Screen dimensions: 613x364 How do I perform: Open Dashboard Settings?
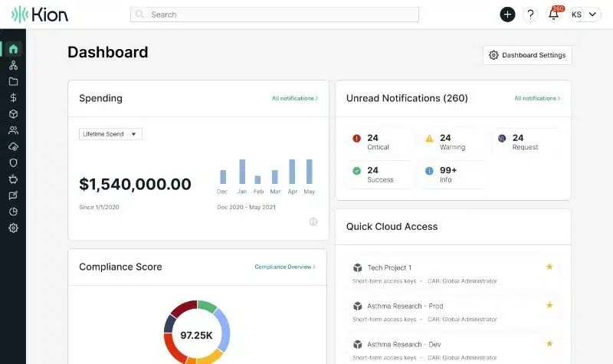[x=527, y=55]
